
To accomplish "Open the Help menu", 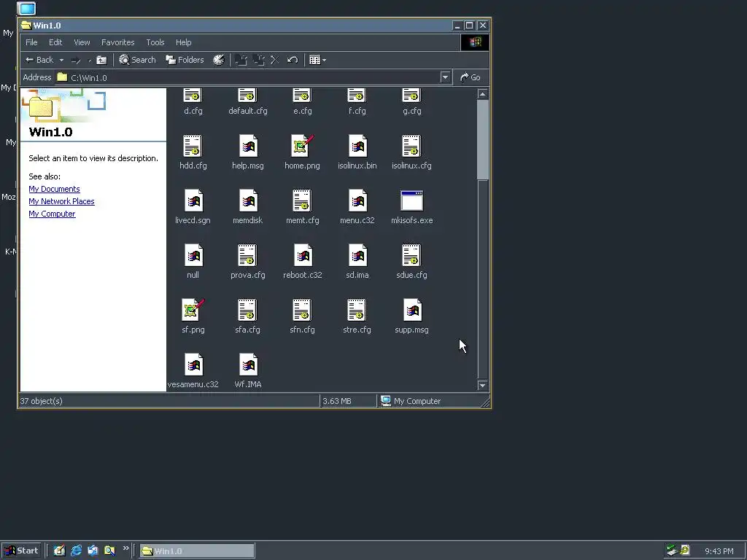I will point(183,42).
